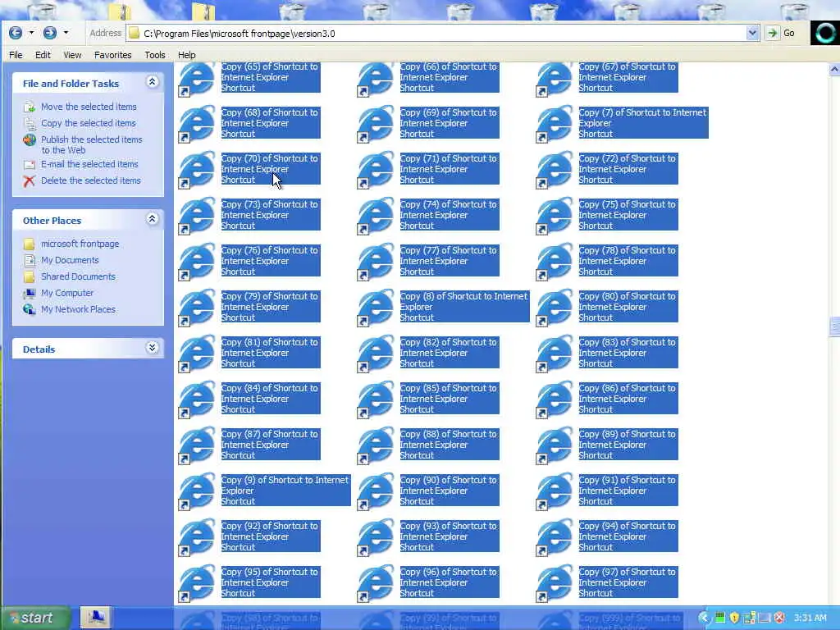The height and width of the screenshot is (630, 840).
Task: Select Copy (74) Internet Explorer shortcut icon
Action: pyautogui.click(x=376, y=216)
